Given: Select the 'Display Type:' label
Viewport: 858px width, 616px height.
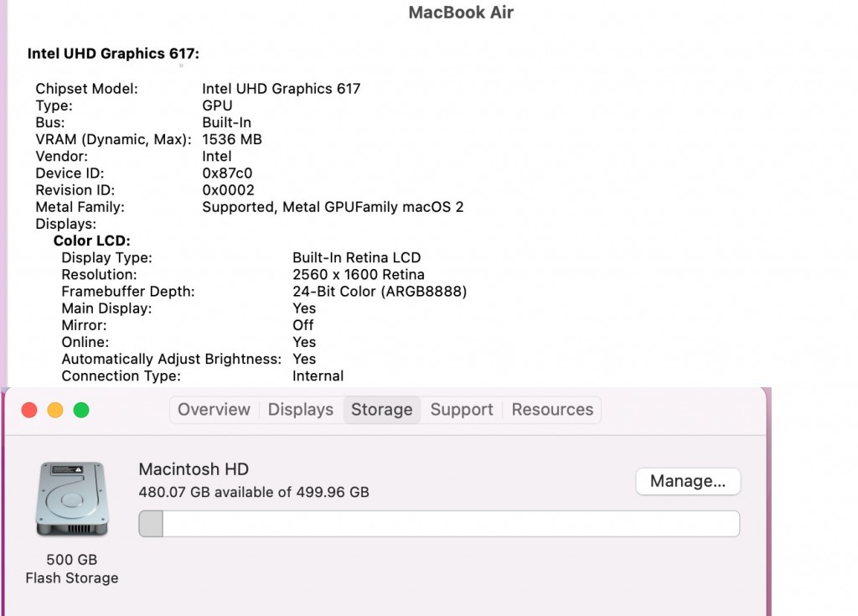Looking at the screenshot, I should (x=106, y=258).
